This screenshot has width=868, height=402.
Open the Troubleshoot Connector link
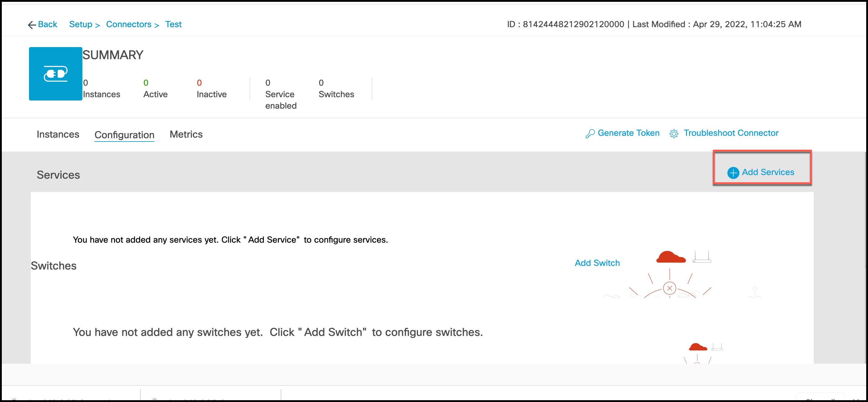731,133
